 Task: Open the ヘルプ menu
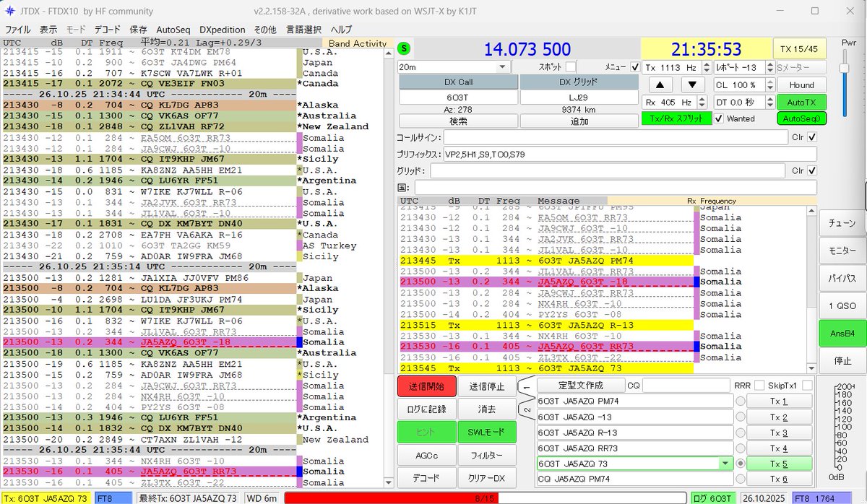(341, 30)
